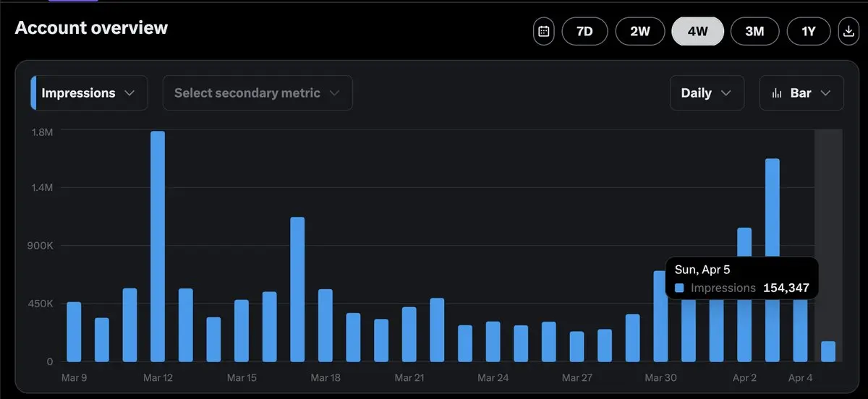Viewport: 868px width, 399px height.
Task: Click the Apr 4 x-axis label
Action: point(800,378)
